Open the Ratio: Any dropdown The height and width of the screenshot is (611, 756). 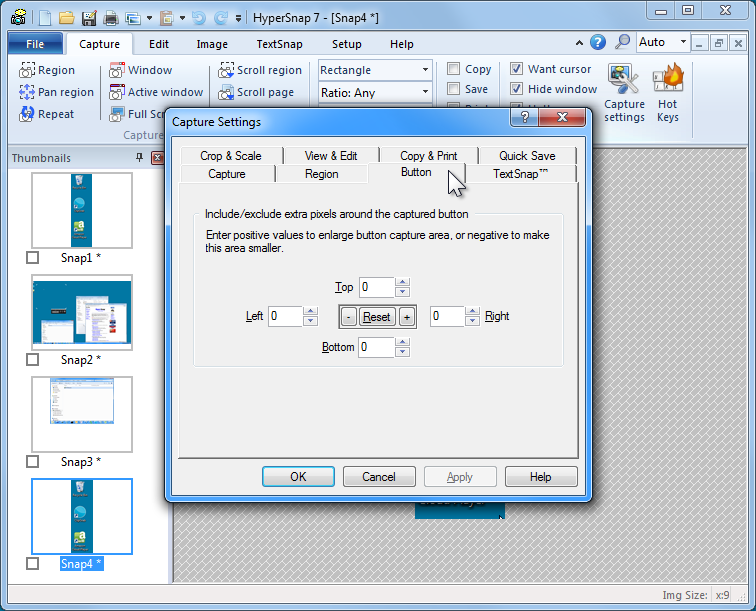(425, 92)
